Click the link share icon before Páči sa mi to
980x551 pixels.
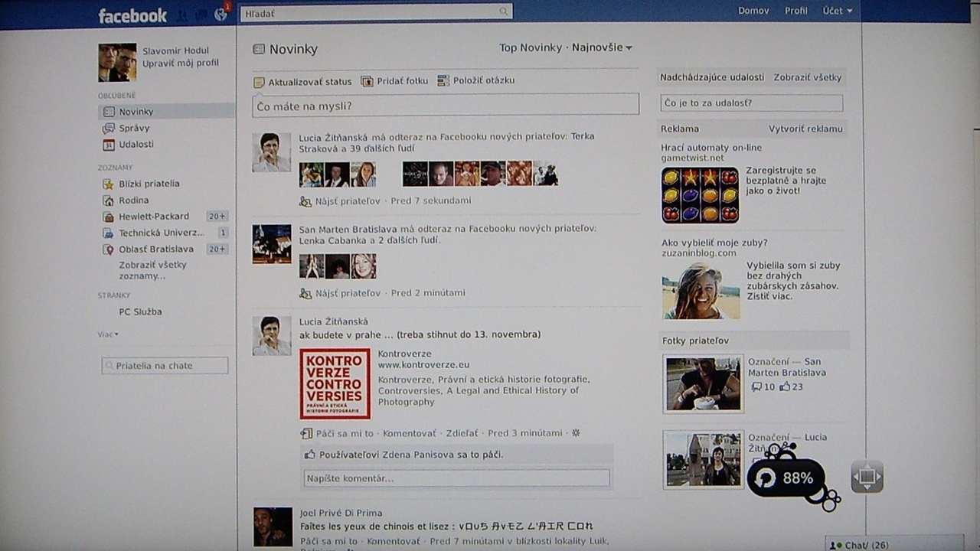(306, 433)
